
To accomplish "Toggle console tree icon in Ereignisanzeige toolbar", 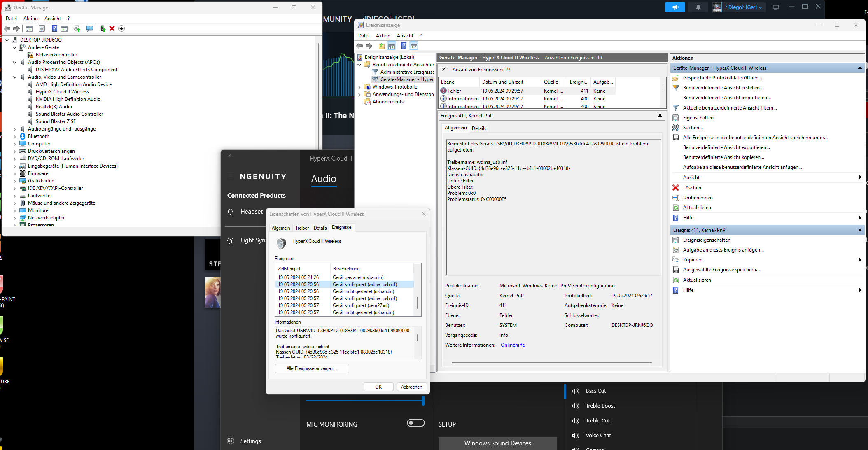I will click(x=392, y=46).
